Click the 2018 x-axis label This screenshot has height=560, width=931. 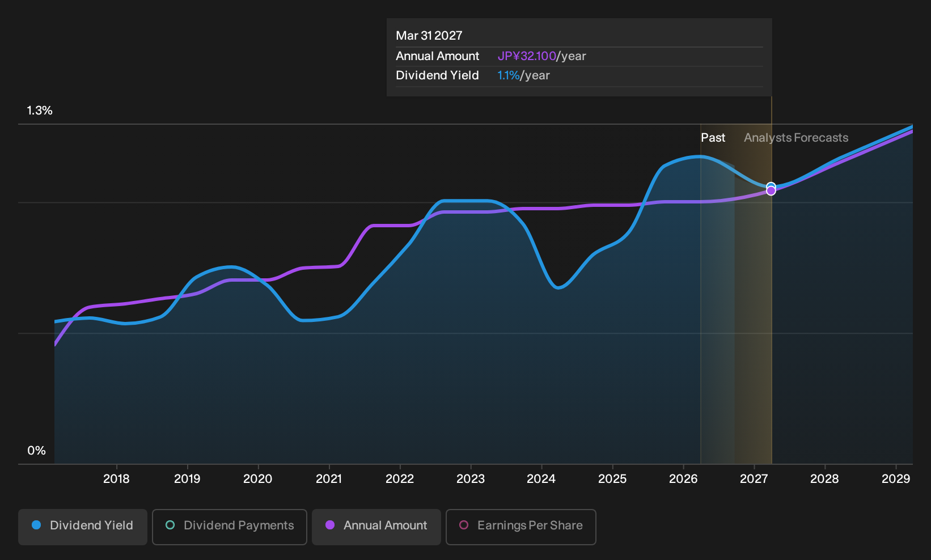coord(116,479)
